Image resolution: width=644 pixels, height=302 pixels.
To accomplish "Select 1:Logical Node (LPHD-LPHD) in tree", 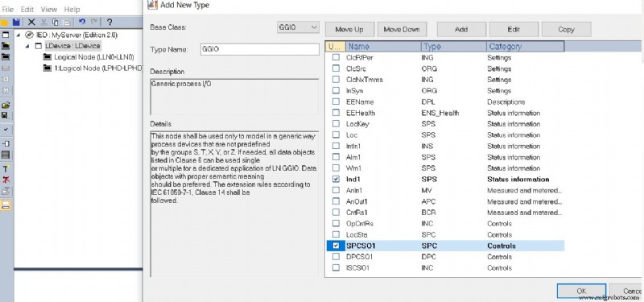I will [98, 68].
